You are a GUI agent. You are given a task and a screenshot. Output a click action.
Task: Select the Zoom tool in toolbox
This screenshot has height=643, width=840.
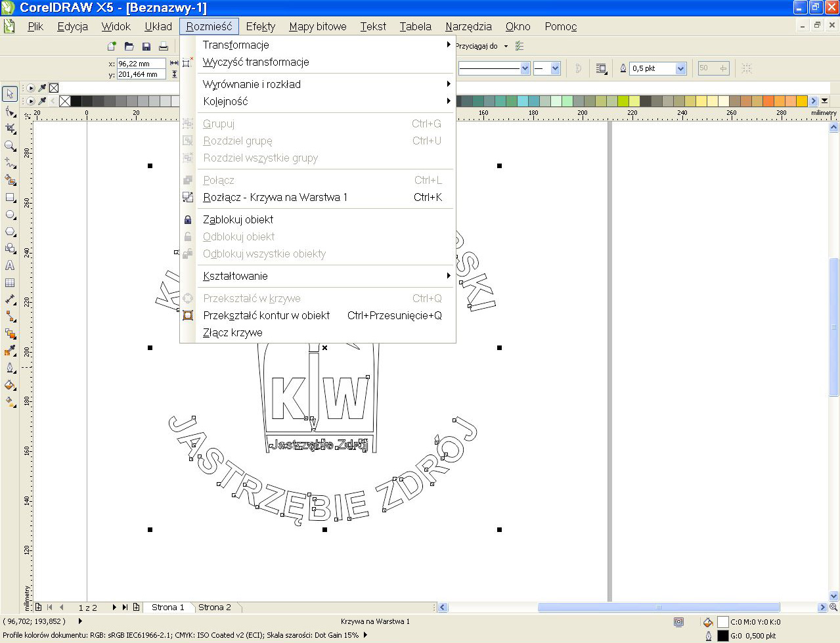pos(10,146)
